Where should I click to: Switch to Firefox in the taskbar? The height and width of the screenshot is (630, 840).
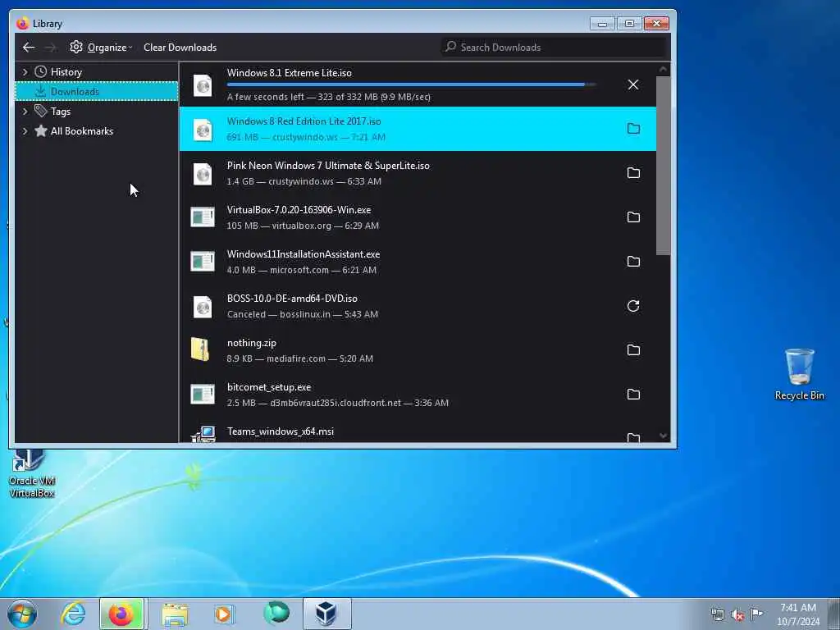coord(121,614)
